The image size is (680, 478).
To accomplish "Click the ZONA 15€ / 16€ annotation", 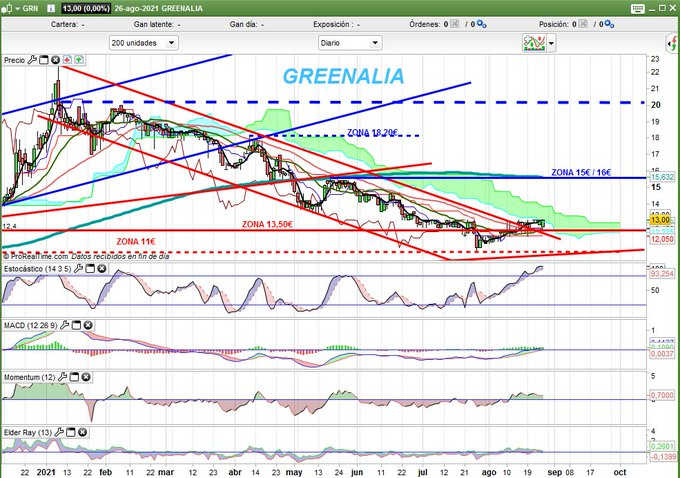I will [x=581, y=172].
